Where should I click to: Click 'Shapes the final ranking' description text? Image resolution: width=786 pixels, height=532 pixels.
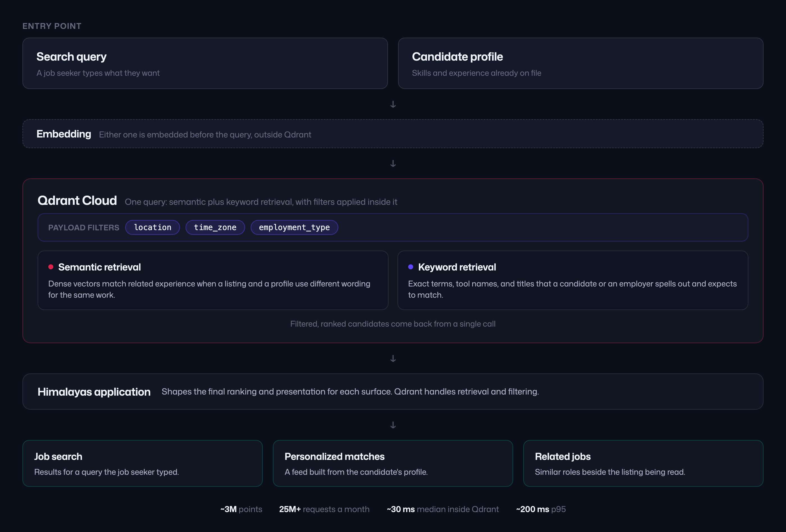pos(350,391)
